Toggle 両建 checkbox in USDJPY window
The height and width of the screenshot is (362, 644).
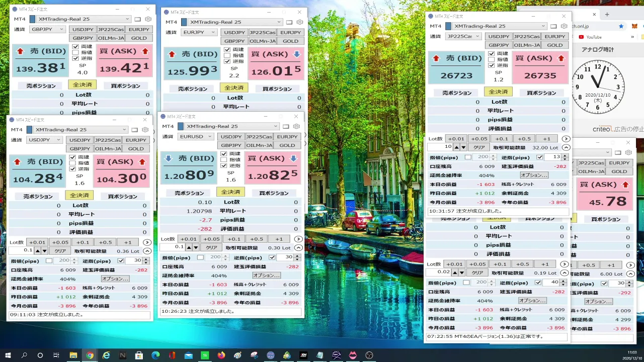(x=72, y=157)
